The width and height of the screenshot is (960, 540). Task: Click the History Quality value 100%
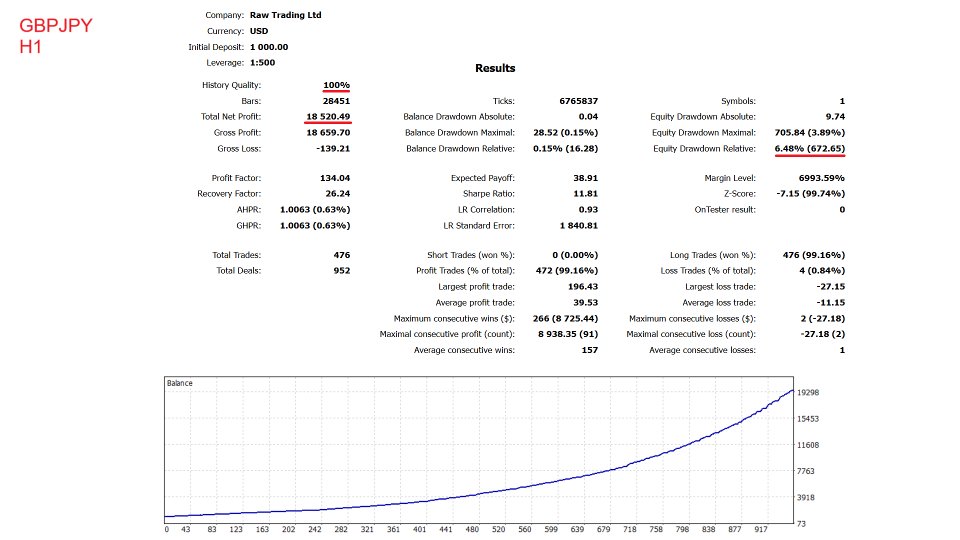[x=337, y=85]
